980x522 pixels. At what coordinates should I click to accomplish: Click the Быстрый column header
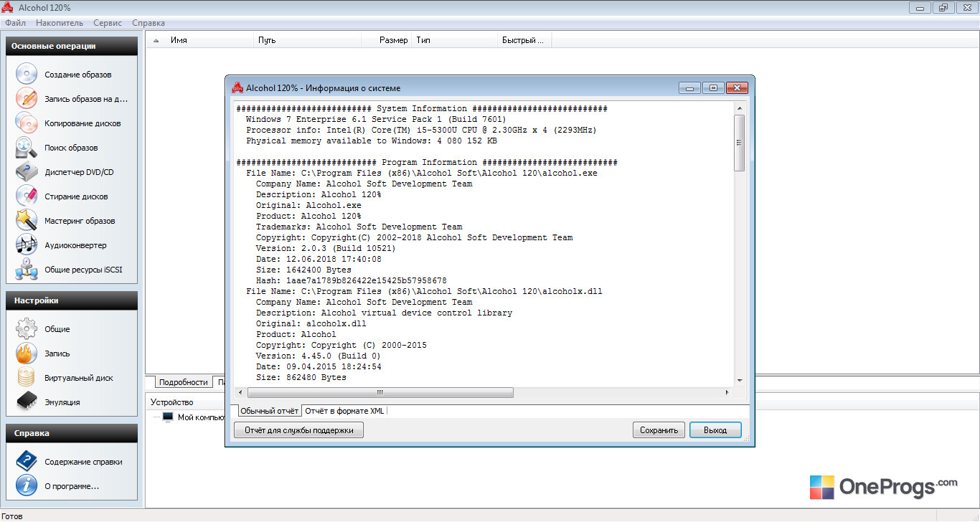pos(524,40)
